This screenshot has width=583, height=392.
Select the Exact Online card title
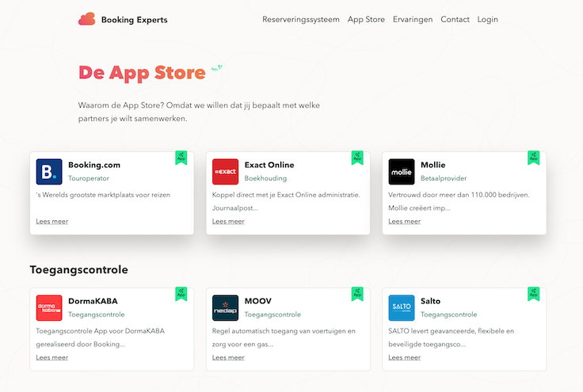[x=269, y=165]
